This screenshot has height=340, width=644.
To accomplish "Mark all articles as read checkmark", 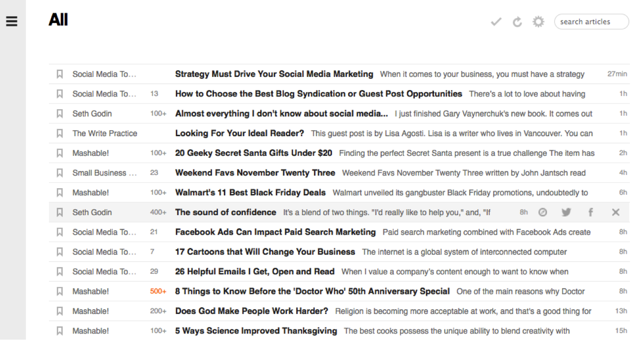I will (496, 22).
